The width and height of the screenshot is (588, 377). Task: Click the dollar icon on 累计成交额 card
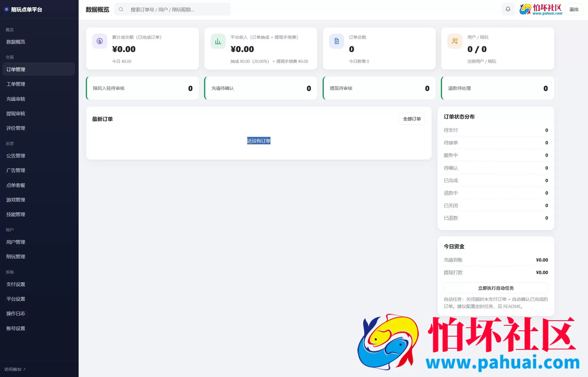coord(100,41)
